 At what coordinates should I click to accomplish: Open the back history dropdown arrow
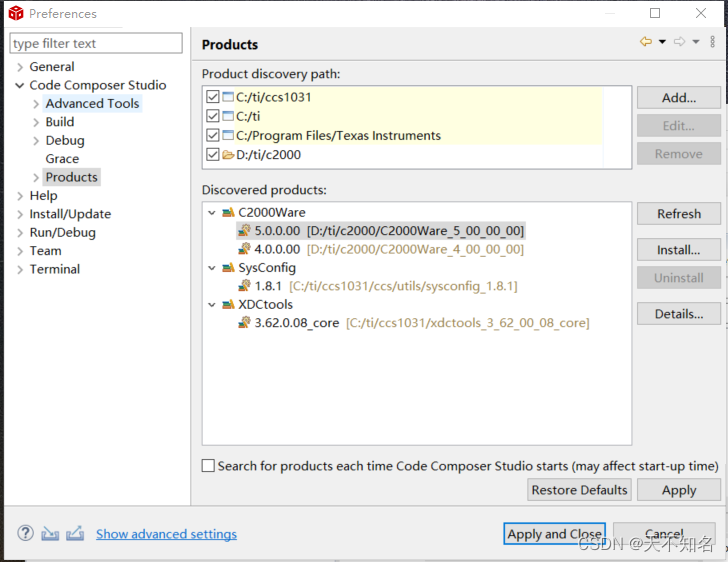tap(662, 42)
